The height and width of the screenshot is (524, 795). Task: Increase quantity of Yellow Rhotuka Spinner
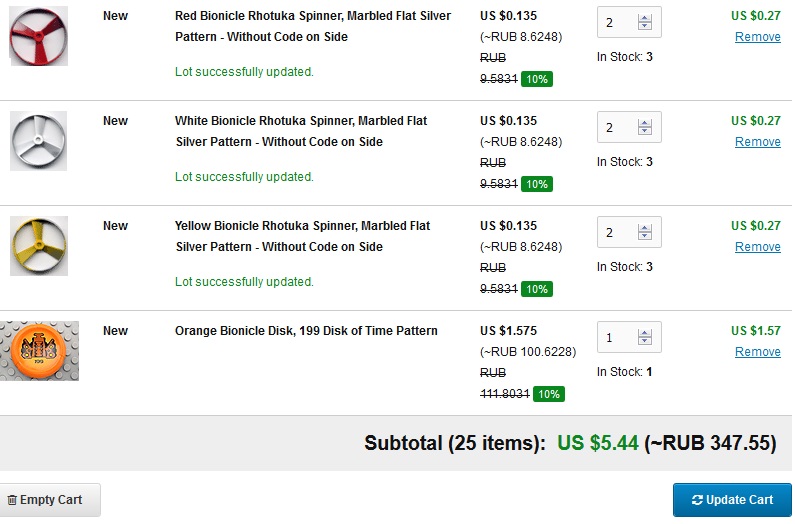click(x=645, y=228)
